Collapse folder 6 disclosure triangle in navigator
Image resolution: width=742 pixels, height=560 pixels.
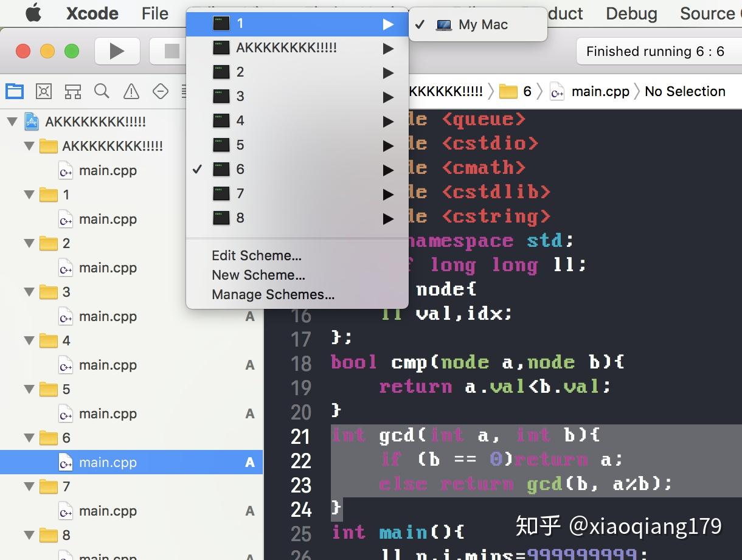29,438
